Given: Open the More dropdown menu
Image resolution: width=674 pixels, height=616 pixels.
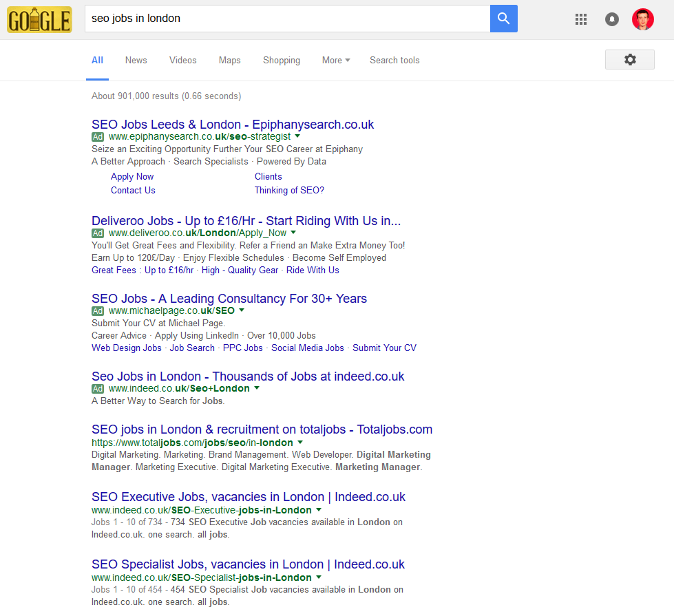Looking at the screenshot, I should [x=336, y=60].
